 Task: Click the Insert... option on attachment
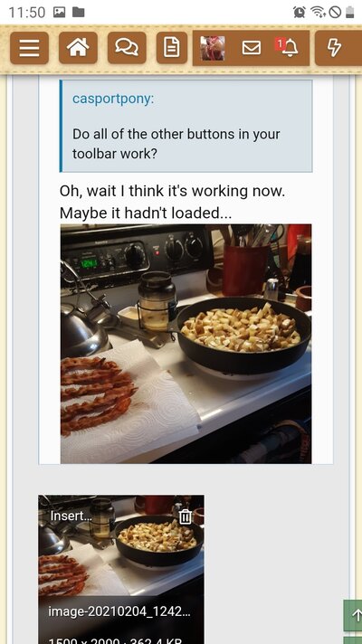(71, 516)
